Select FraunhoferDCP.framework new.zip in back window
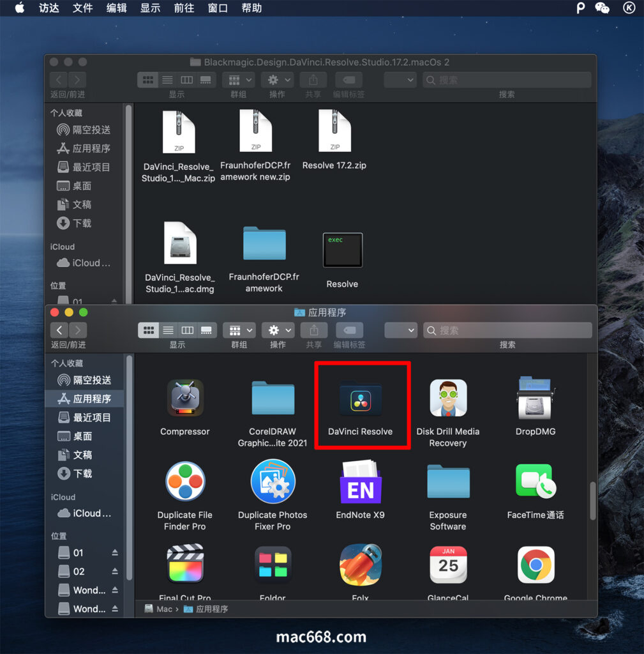The image size is (644, 654). [255, 130]
